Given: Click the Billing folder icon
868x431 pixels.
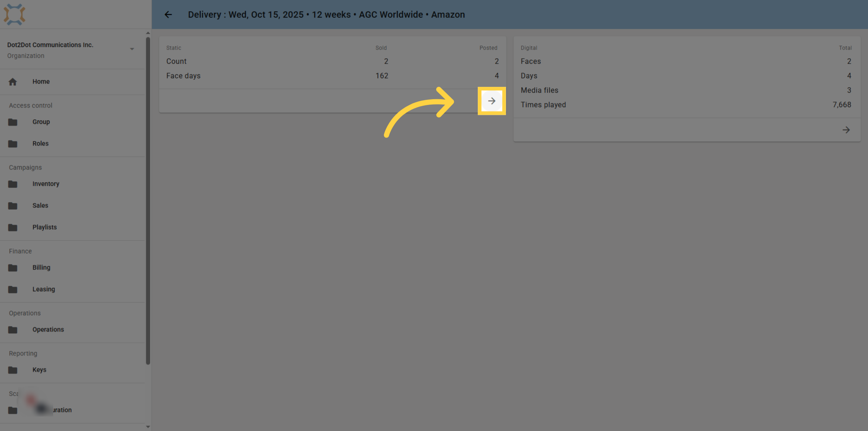Looking at the screenshot, I should coord(13,267).
